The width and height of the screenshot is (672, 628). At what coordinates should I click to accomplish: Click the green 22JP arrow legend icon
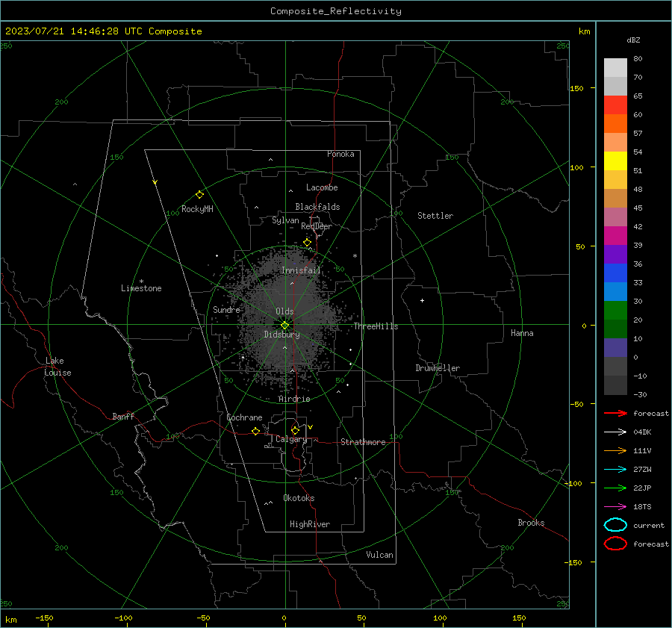tap(615, 488)
